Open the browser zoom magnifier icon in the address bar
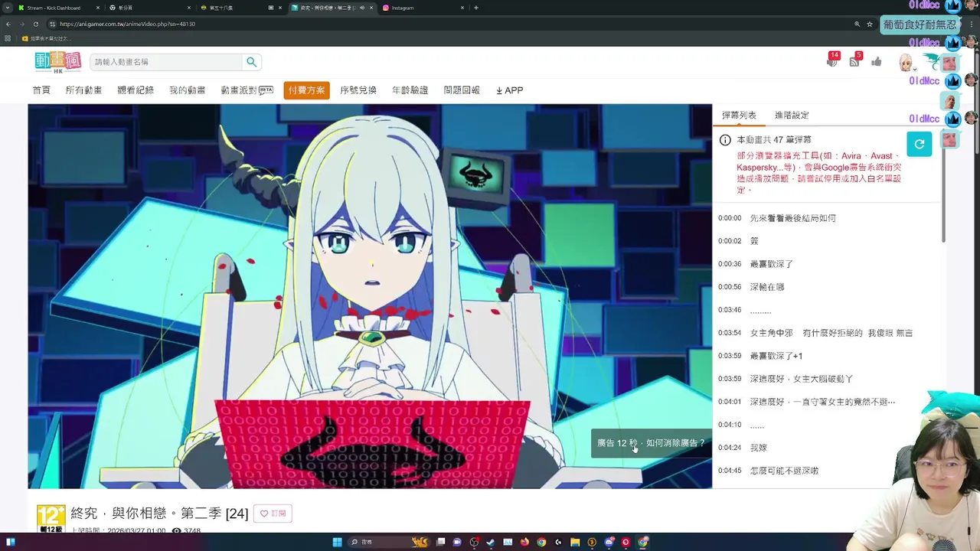The image size is (980, 551). click(x=857, y=24)
